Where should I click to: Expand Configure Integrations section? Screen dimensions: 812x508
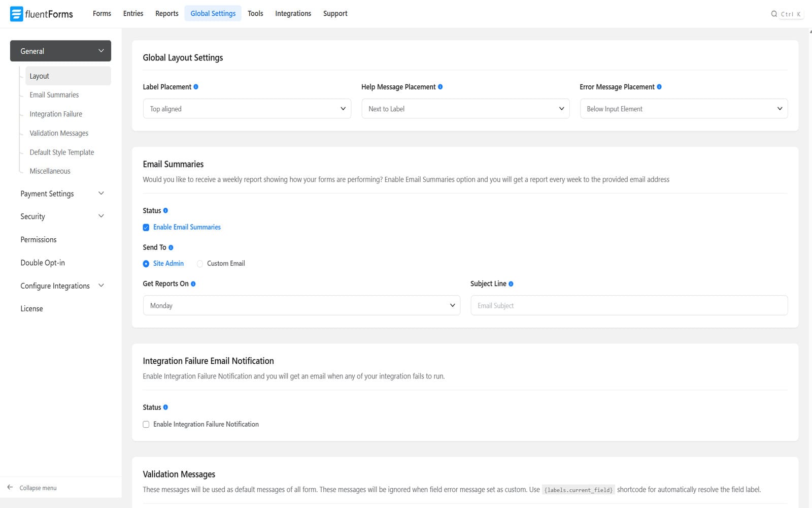click(x=62, y=286)
